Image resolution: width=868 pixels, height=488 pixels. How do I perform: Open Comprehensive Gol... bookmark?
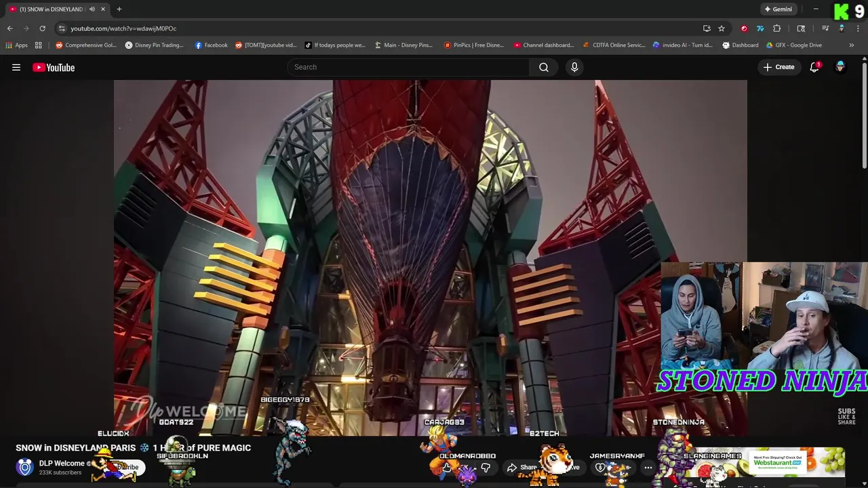[86, 45]
